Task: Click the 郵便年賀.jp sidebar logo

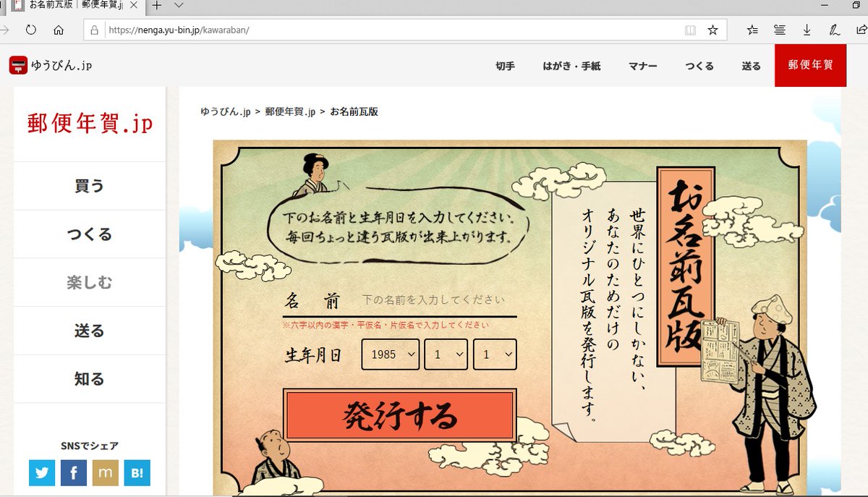Action: tap(90, 124)
